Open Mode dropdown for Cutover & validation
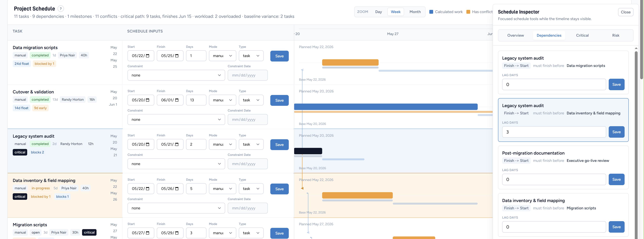This screenshot has height=239, width=644. pyautogui.click(x=222, y=100)
